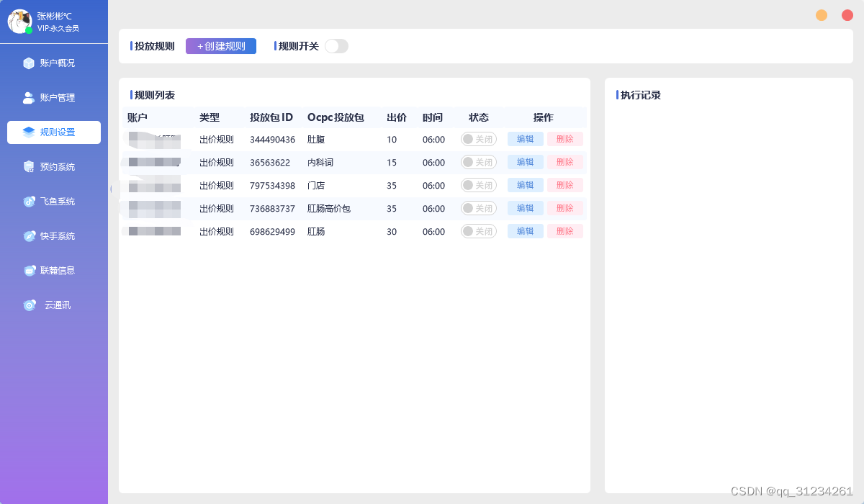Click the 飞鱼系统 sidebar icon
864x504 pixels.
(29, 202)
